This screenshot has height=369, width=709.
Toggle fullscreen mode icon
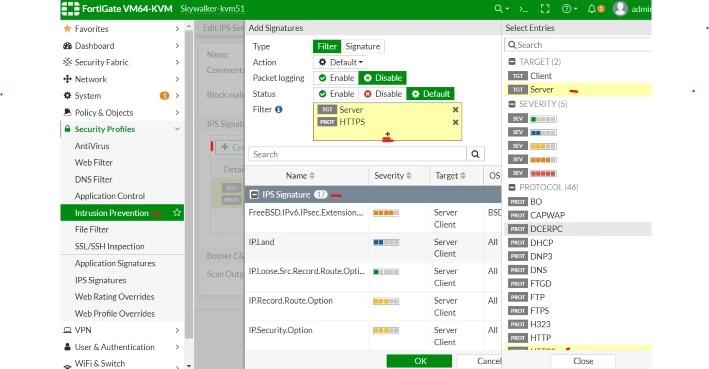tap(545, 9)
